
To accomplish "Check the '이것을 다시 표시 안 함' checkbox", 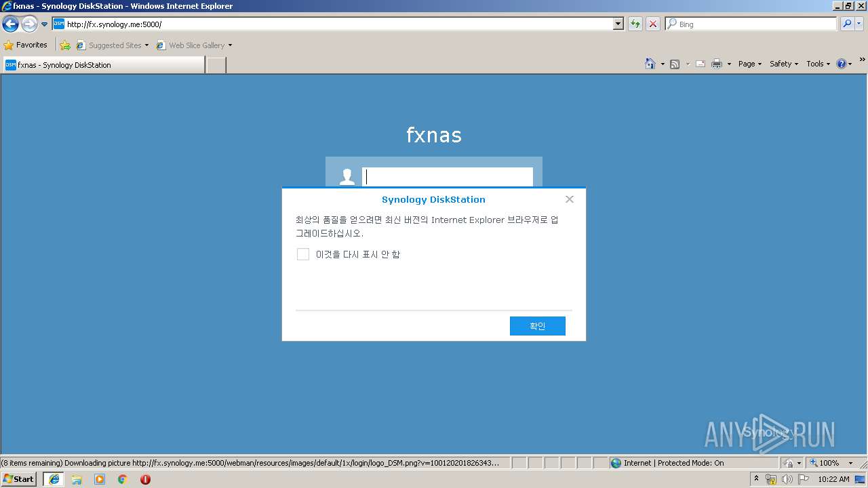I will point(303,254).
